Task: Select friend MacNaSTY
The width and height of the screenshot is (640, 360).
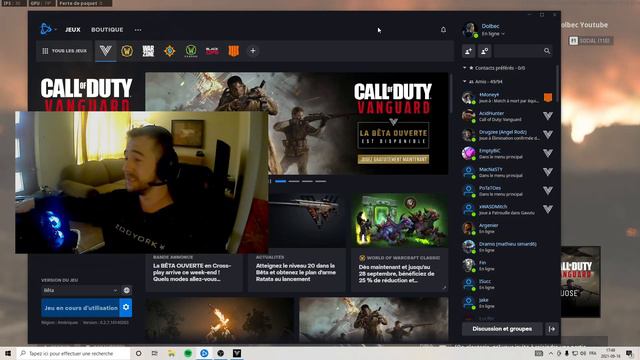Action: click(508, 172)
